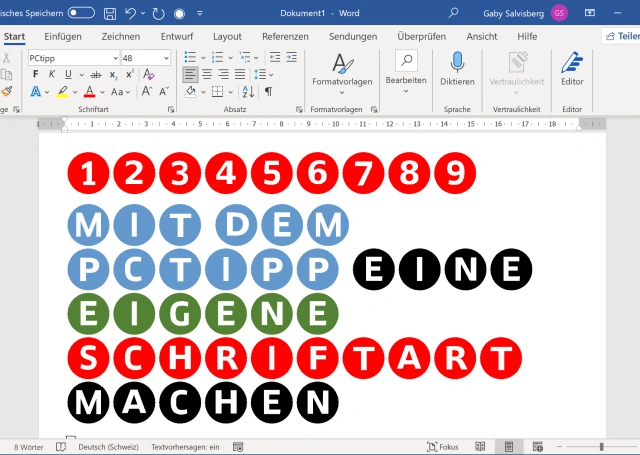Screen dimensions: 640x455
Task: Click the Shading paint bucket icon
Action: (x=191, y=91)
